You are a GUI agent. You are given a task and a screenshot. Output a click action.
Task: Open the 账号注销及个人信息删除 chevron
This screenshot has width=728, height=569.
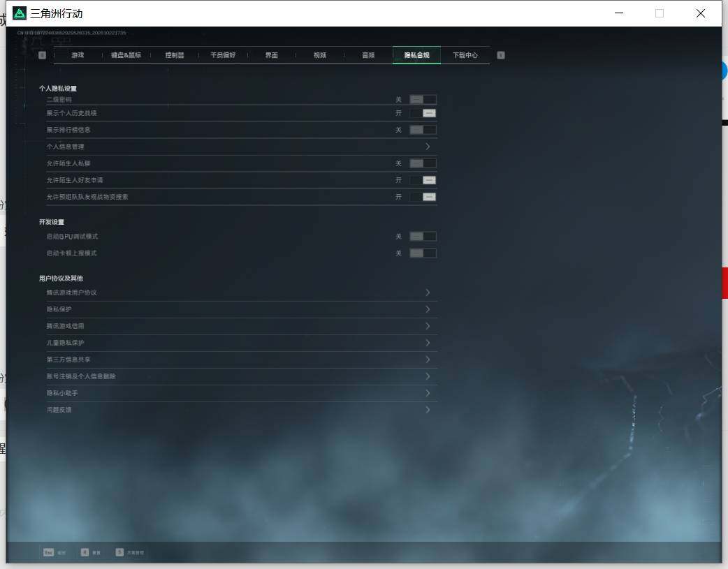(428, 376)
